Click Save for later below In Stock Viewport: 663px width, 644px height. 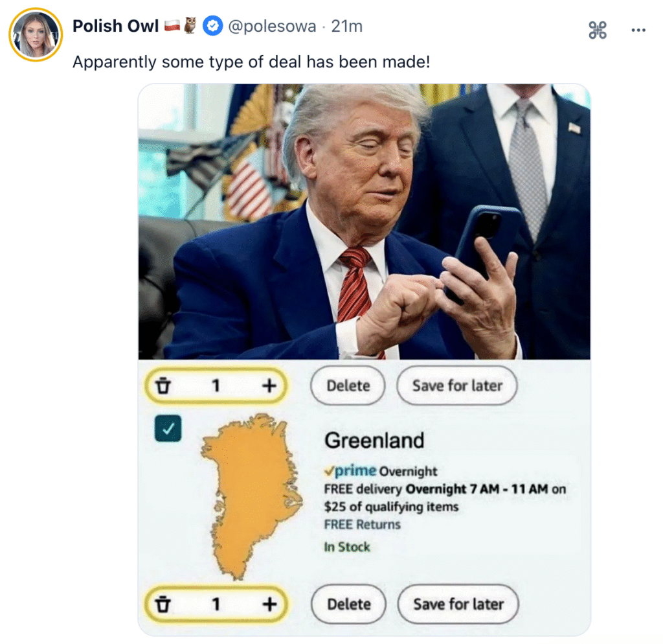[458, 604]
